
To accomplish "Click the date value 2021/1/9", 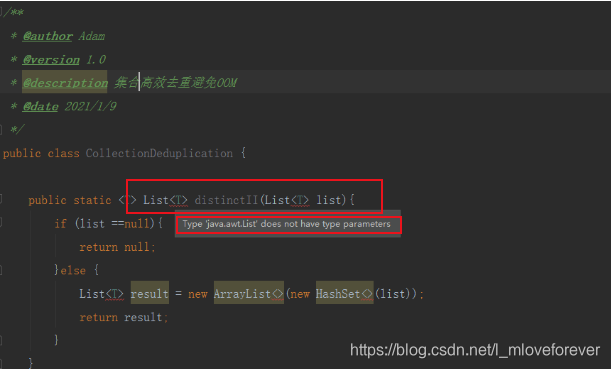I will 90,106.
